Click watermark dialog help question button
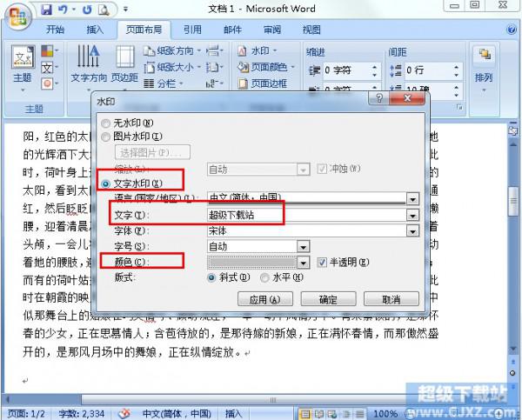The height and width of the screenshot is (420, 522). click(378, 98)
